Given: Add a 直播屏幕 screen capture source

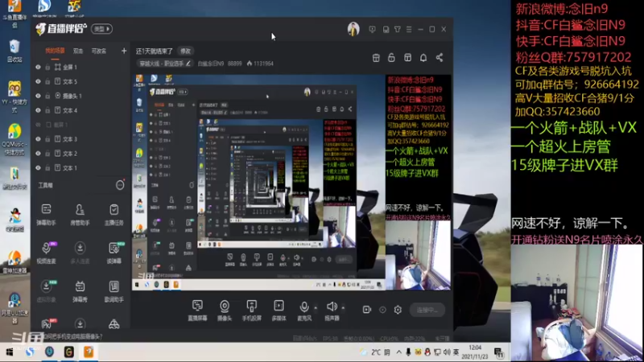Looking at the screenshot, I should pyautogui.click(x=197, y=310).
